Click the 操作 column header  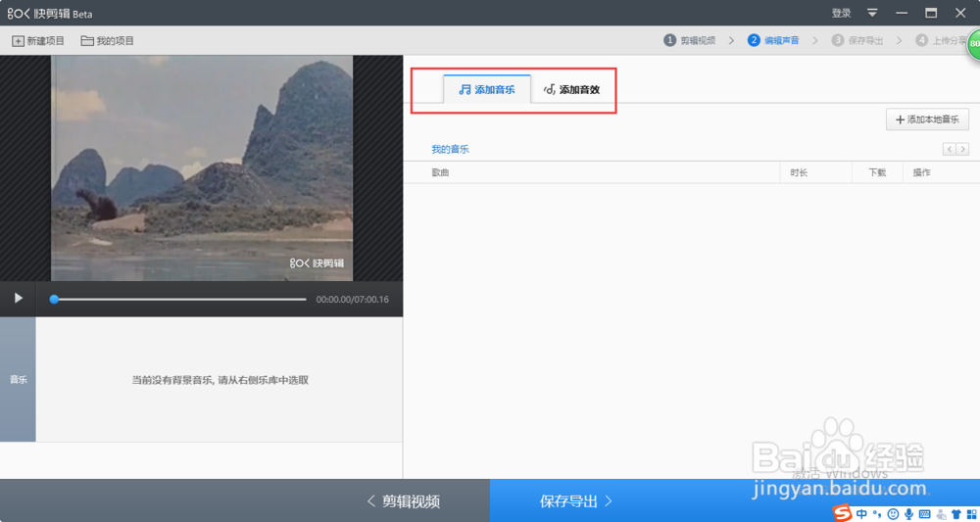click(x=922, y=172)
